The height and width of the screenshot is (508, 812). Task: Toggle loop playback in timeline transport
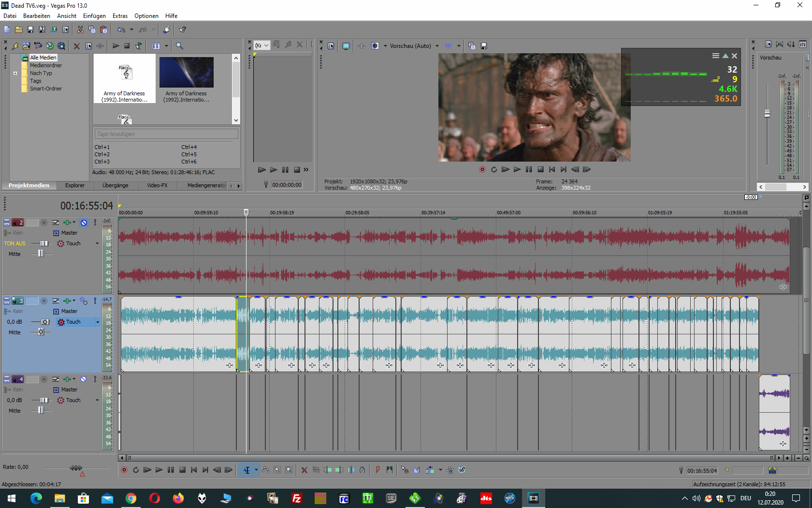136,470
